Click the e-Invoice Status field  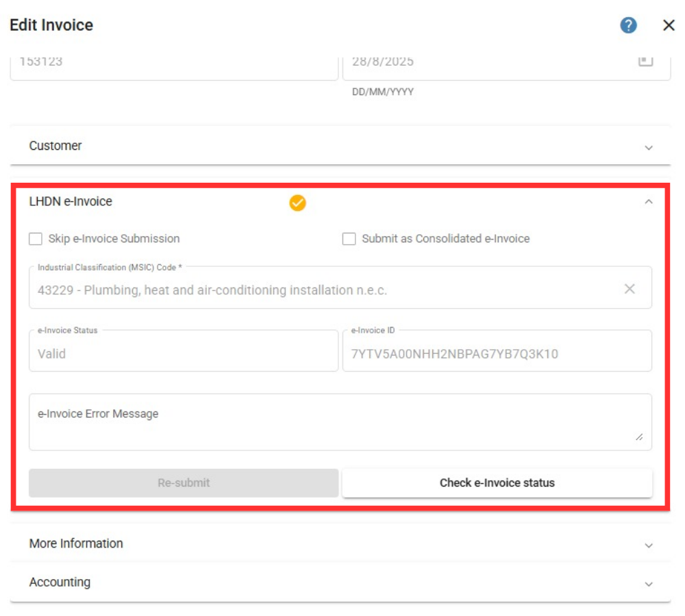184,354
